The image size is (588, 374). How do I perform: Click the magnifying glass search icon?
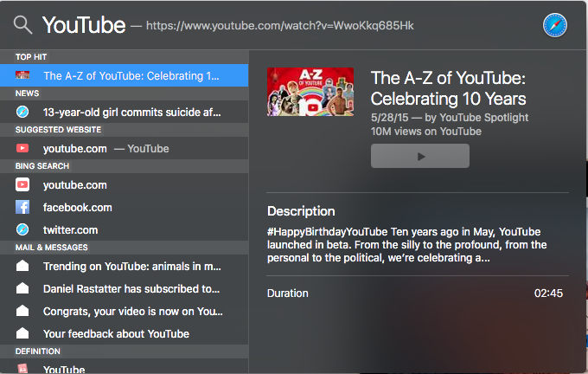pyautogui.click(x=22, y=25)
